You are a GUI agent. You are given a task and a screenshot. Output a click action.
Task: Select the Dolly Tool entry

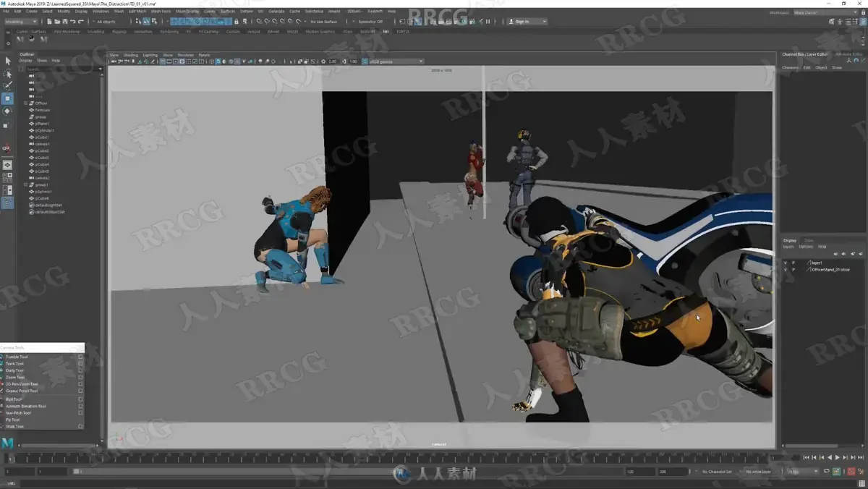coord(15,370)
